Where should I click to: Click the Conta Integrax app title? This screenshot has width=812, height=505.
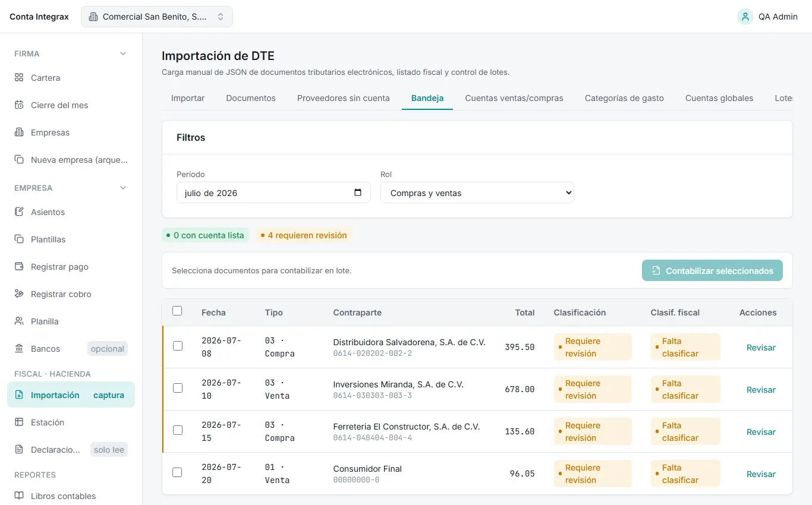click(39, 17)
